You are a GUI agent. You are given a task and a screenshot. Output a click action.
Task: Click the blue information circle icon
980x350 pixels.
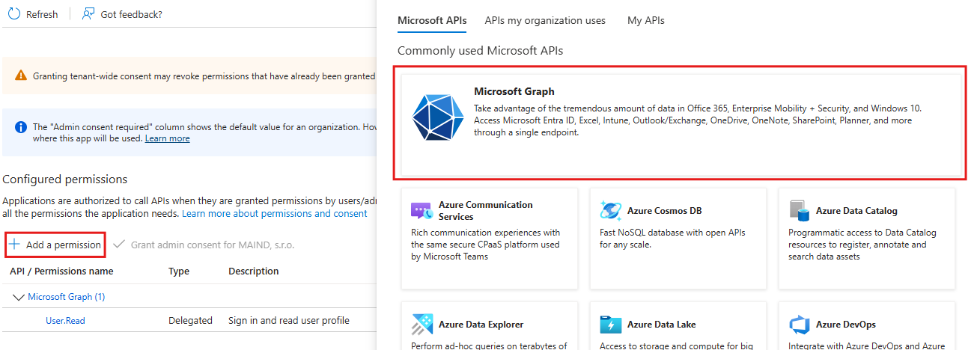(22, 127)
